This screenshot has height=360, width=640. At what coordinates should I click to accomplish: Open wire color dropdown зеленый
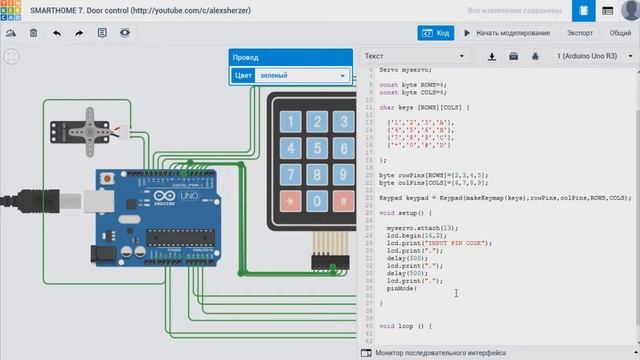point(302,76)
